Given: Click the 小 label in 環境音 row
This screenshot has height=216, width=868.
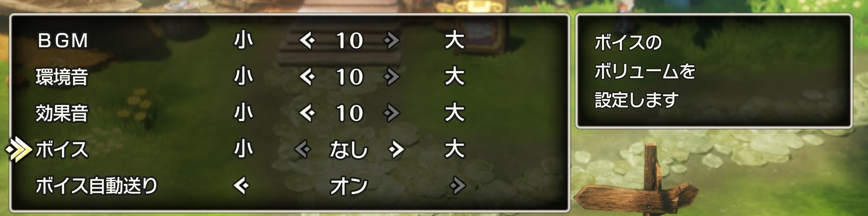Looking at the screenshot, I should coord(244,77).
